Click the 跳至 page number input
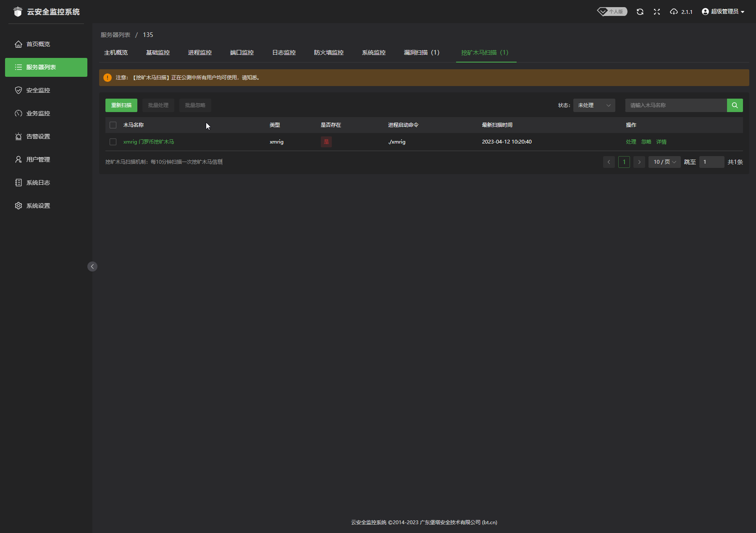This screenshot has height=533, width=756. 711,162
